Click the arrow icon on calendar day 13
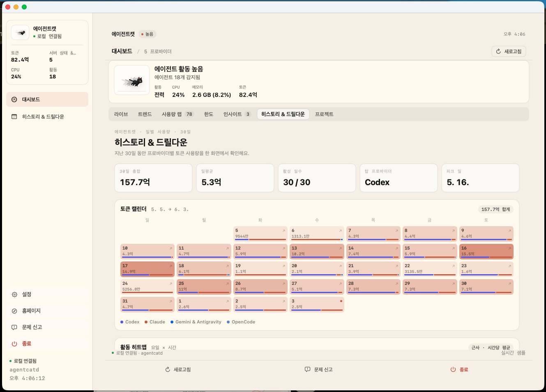Screen dimensions: 546x392 341,248
